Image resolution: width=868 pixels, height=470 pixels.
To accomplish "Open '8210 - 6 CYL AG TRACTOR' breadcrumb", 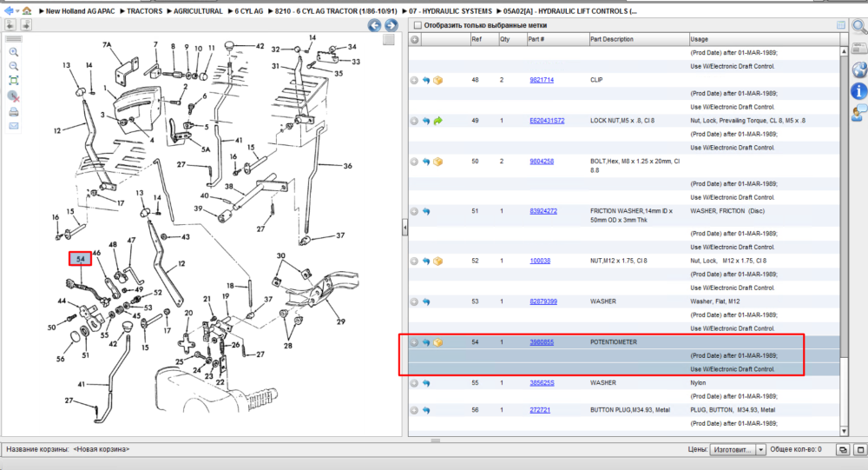I will pyautogui.click(x=335, y=11).
